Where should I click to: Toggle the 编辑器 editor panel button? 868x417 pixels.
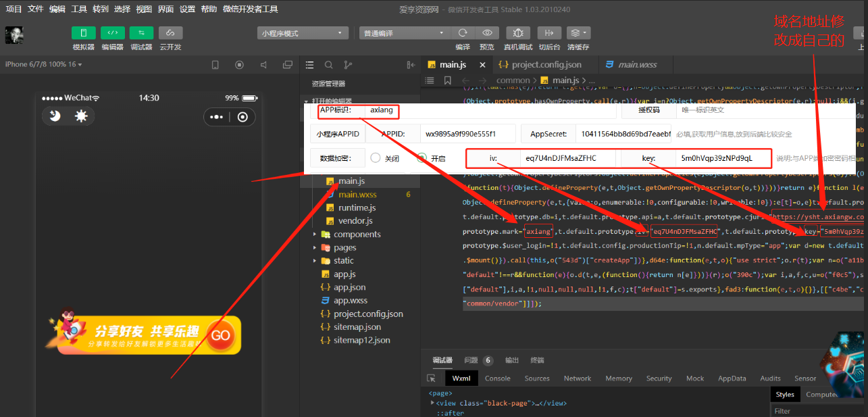[113, 33]
